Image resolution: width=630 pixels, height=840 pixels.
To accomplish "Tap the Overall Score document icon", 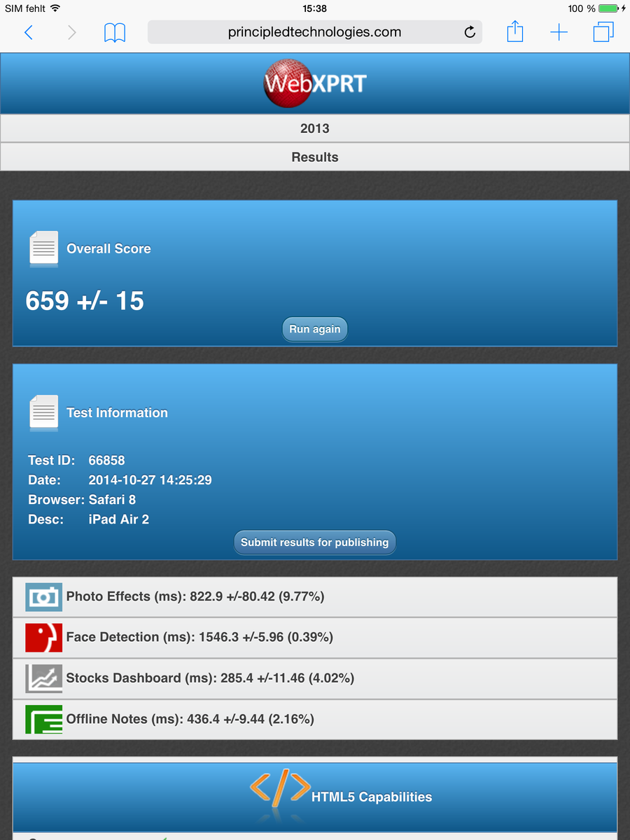I will click(44, 249).
